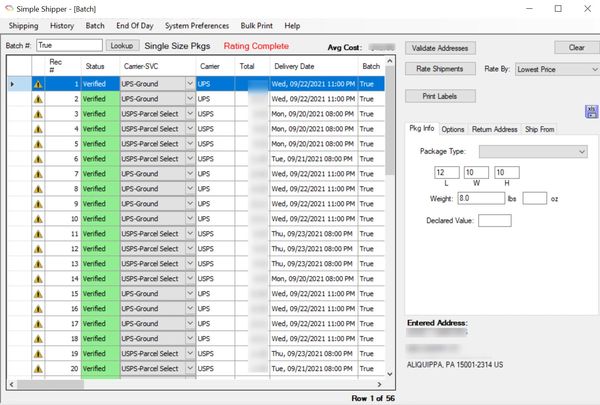The image size is (600, 405).
Task: Open Carrier-SVC dropdown for record 3
Action: [189, 114]
